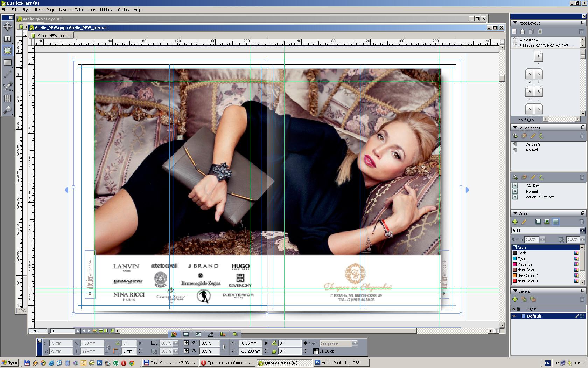Click the Пуск start button
This screenshot has width=588, height=368.
tap(9, 363)
